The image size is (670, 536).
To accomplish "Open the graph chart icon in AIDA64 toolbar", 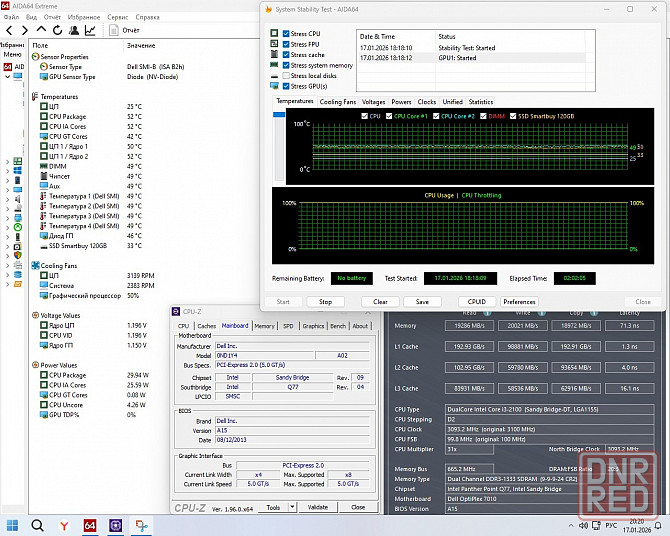I will (90, 31).
